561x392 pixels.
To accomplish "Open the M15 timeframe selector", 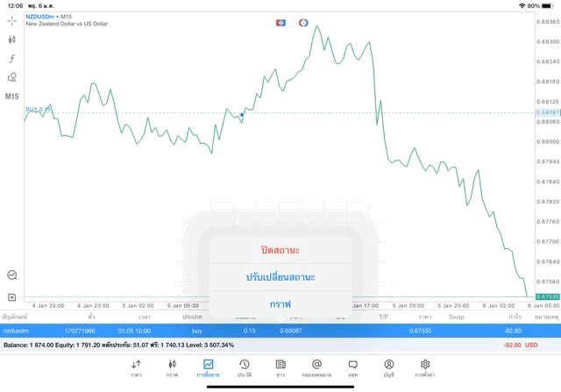I will (12, 96).
